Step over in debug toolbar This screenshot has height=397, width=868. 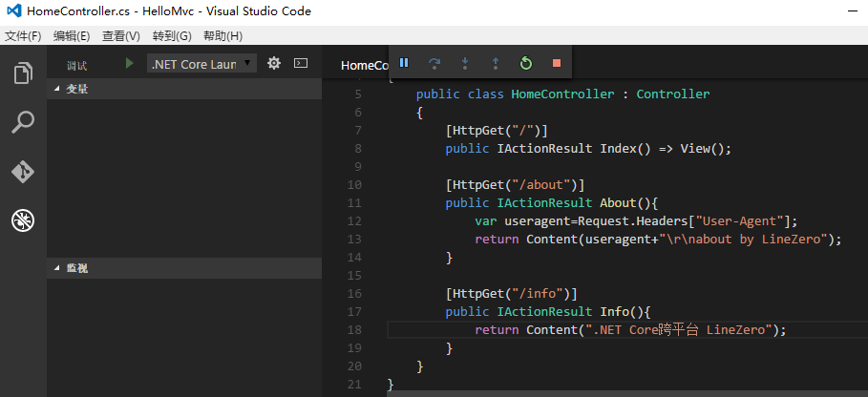(x=434, y=63)
